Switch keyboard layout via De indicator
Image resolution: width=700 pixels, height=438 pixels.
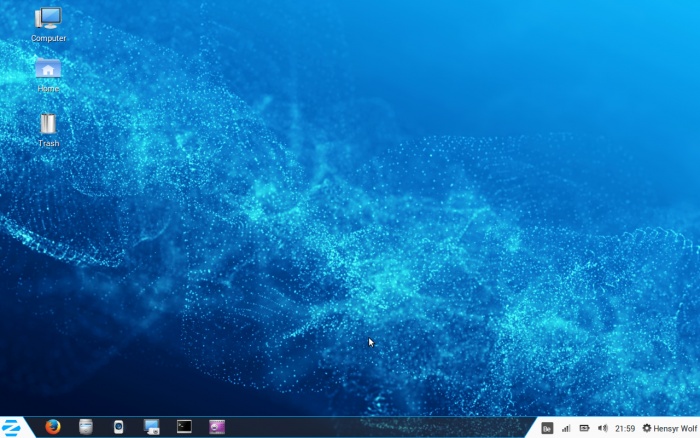pos(547,429)
